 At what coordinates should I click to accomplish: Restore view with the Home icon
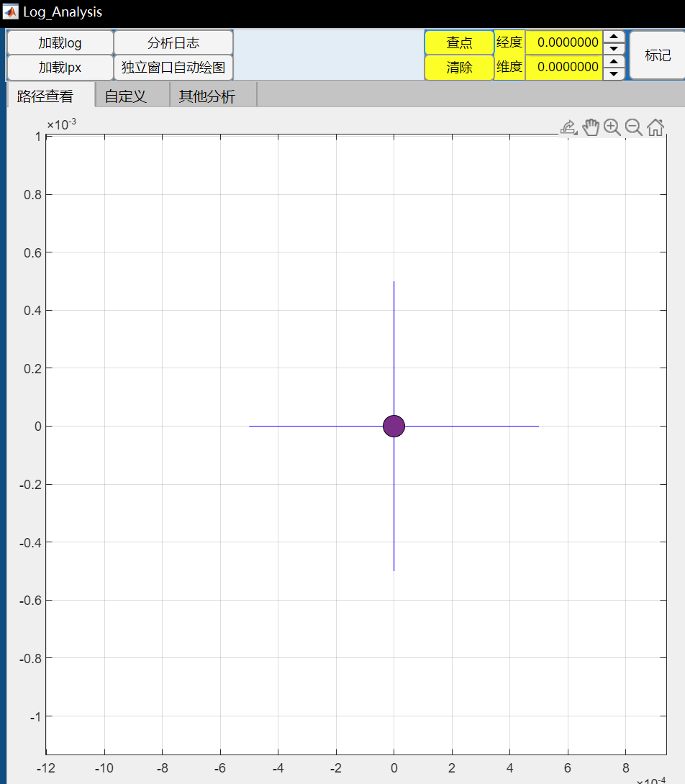(655, 128)
